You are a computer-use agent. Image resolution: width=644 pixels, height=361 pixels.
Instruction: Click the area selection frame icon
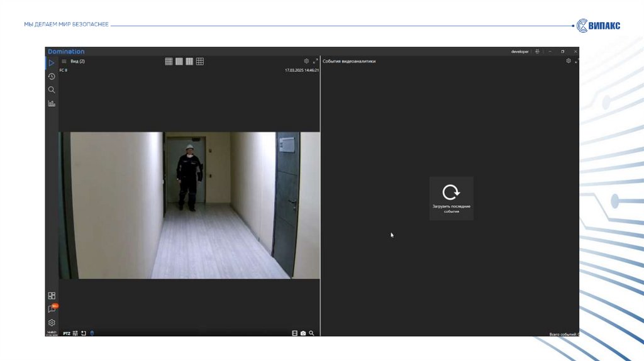tap(84, 333)
